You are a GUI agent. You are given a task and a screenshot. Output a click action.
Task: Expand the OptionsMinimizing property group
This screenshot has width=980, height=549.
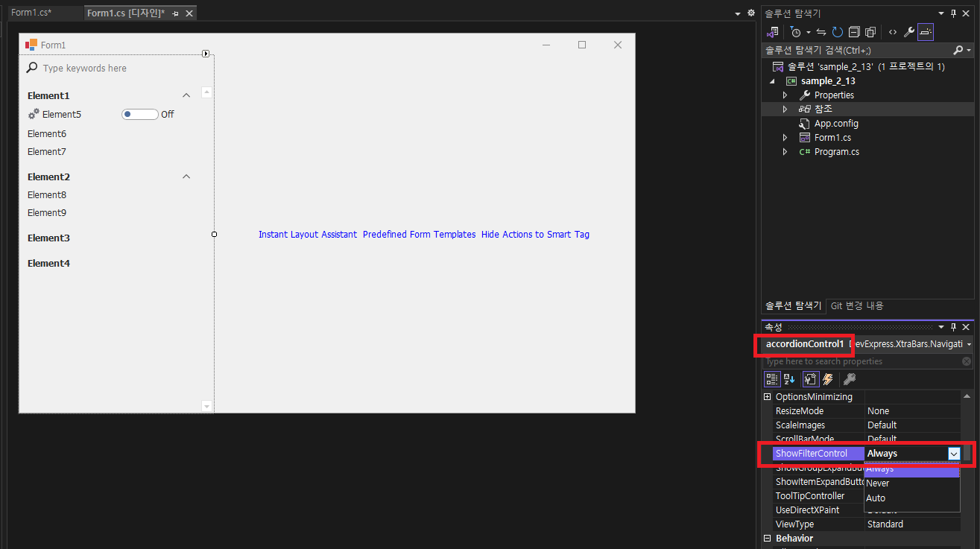(768, 397)
